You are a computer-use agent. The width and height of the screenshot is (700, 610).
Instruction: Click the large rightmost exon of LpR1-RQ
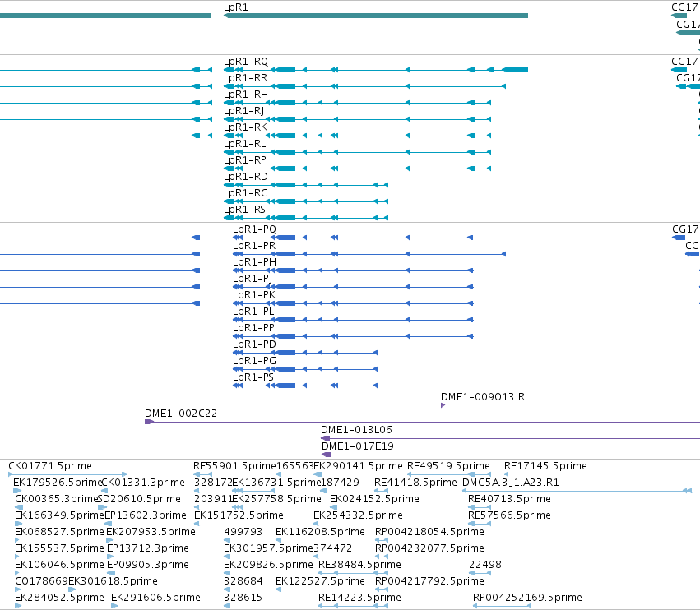(515, 70)
